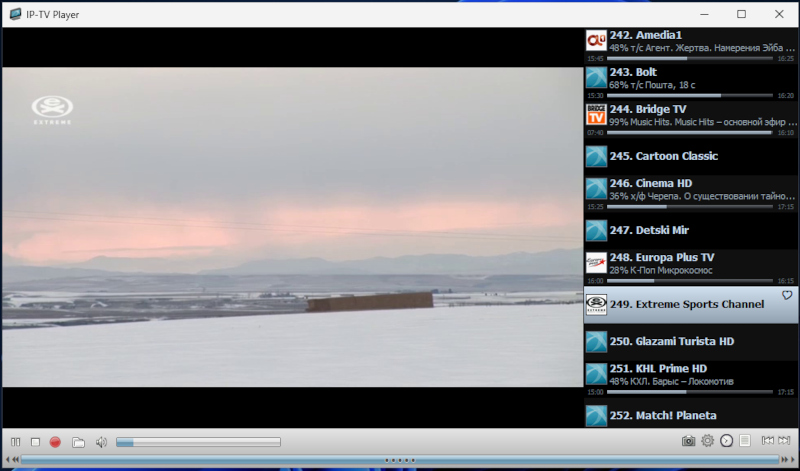Take a screenshot with the camera icon
Image resolution: width=800 pixels, height=471 pixels.
pos(688,441)
